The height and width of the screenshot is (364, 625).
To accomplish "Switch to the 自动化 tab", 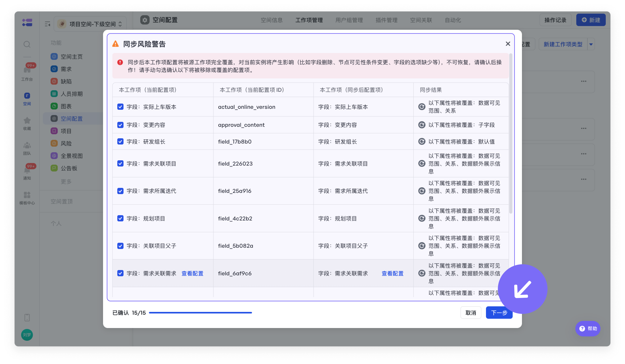I will coord(453,20).
